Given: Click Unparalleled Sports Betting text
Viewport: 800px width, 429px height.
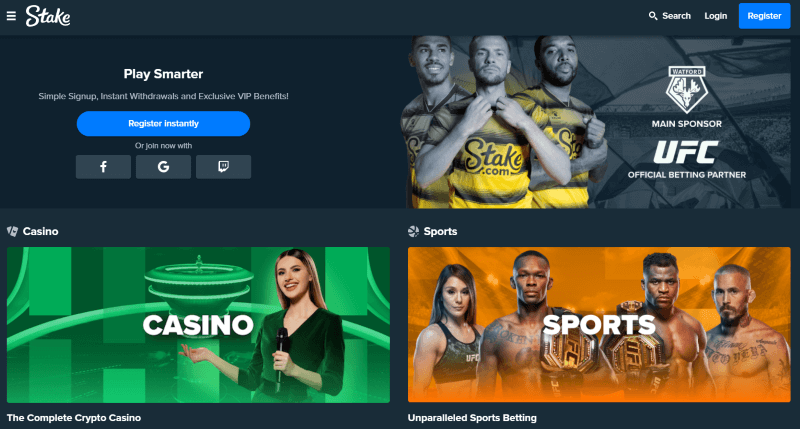Looking at the screenshot, I should tap(472, 418).
